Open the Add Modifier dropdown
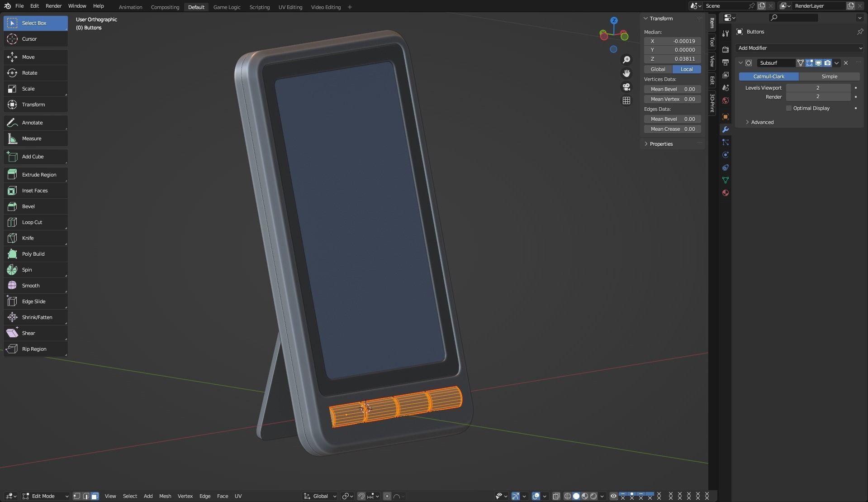 (x=800, y=48)
